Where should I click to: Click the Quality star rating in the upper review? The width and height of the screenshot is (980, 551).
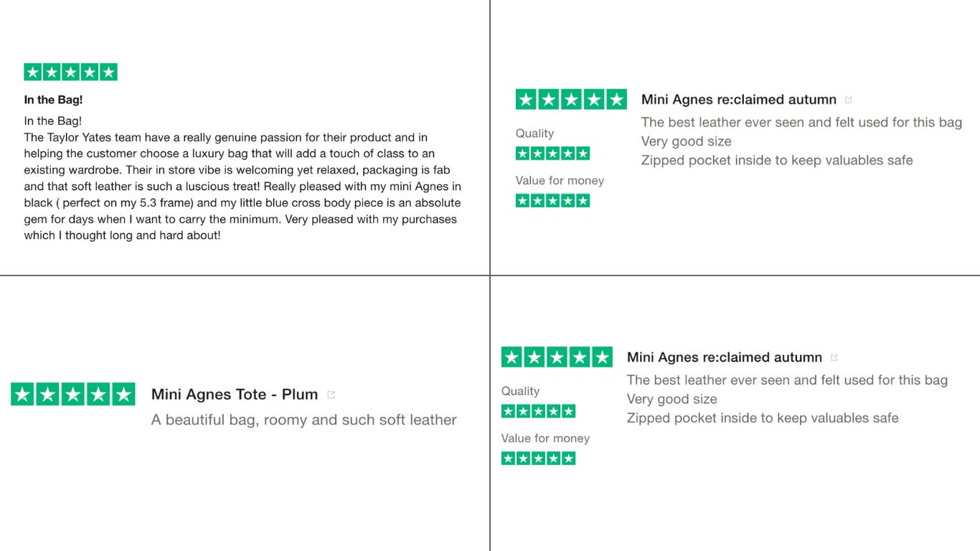[x=552, y=154]
